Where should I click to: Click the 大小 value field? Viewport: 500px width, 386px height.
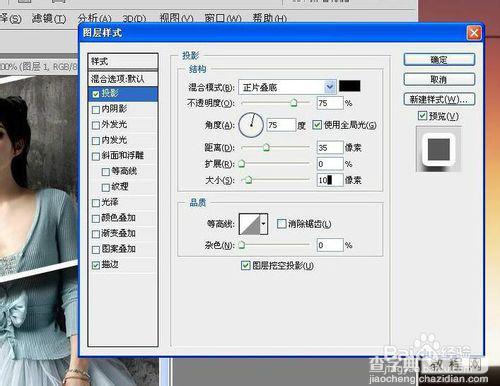click(x=330, y=180)
